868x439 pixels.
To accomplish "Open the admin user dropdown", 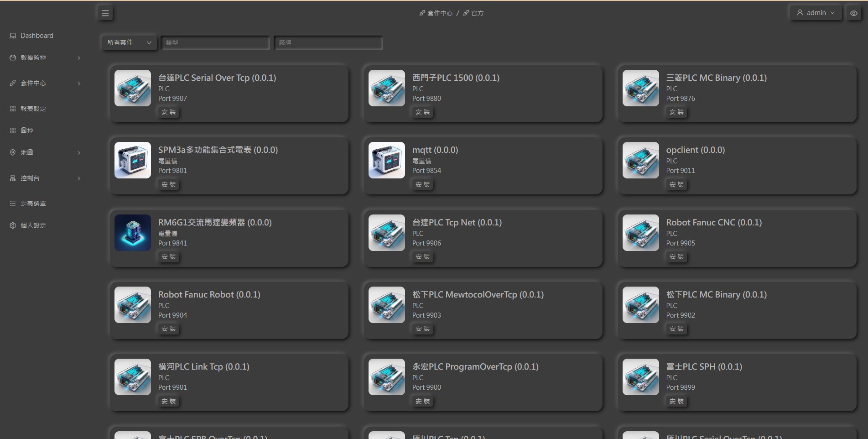I will (x=816, y=13).
